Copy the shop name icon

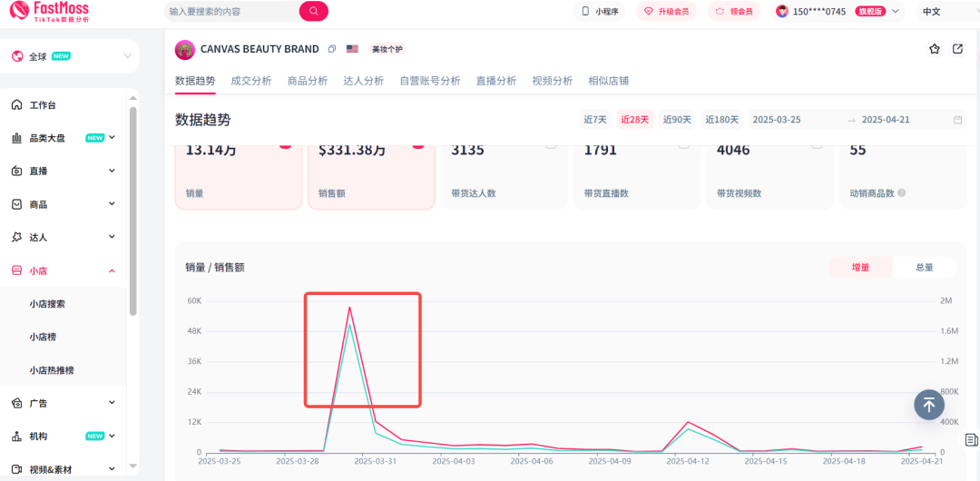[332, 49]
